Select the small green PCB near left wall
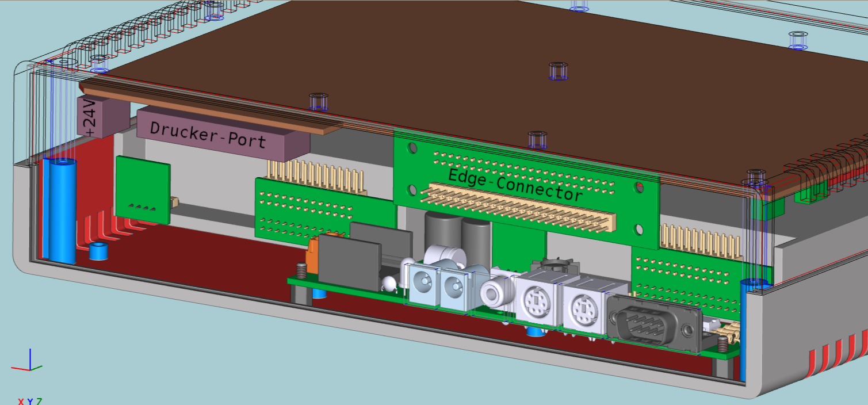Image resolution: width=868 pixels, height=405 pixels. tap(143, 190)
